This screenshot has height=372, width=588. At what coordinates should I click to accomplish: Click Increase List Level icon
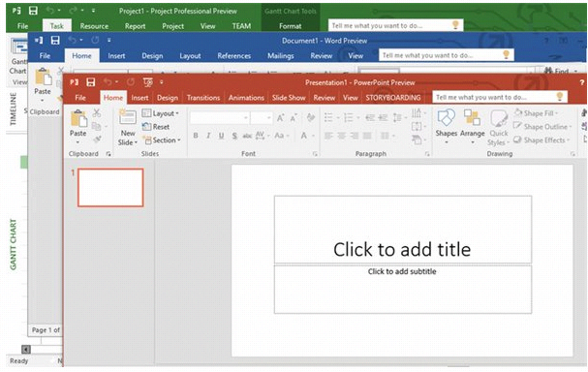tap(383, 118)
